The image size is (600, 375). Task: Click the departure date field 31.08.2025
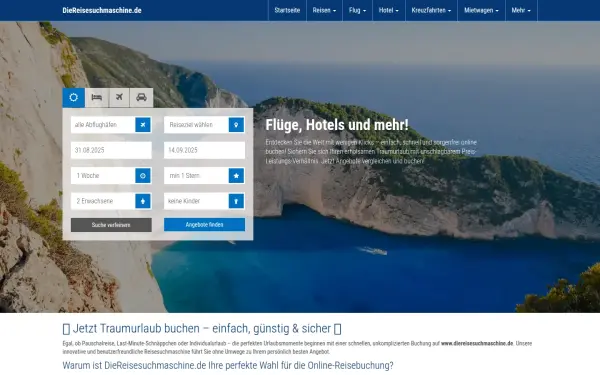[111, 150]
